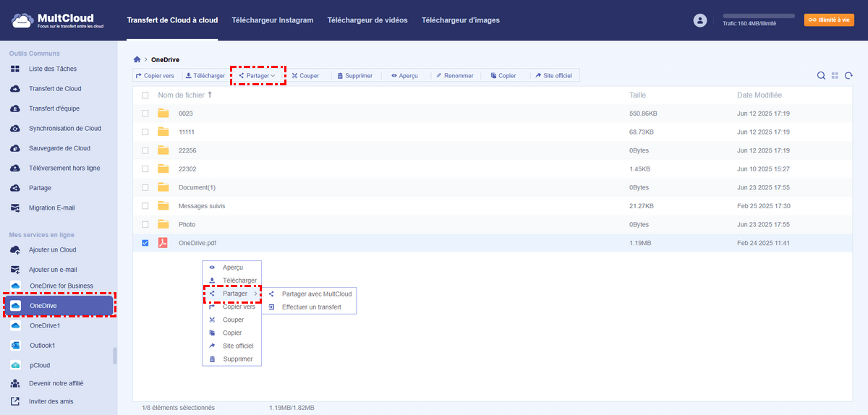868x415 pixels.
Task: Check the box for Photo folder
Action: coord(145,224)
